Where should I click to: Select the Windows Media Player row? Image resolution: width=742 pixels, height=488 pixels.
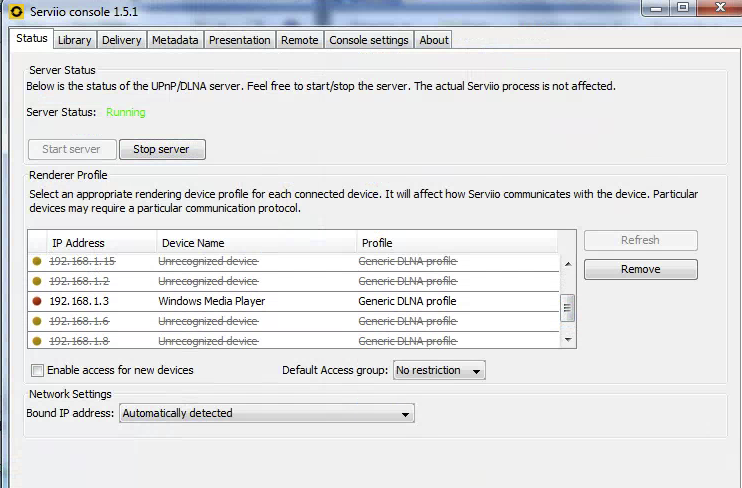[x=211, y=301]
